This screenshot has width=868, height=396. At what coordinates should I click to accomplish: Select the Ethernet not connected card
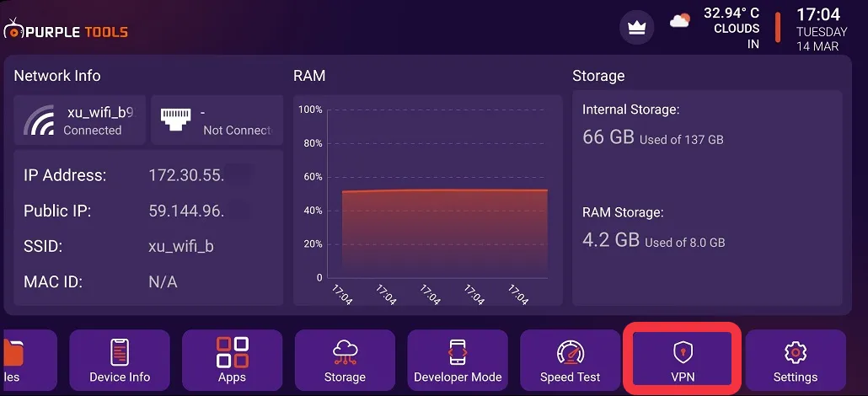[x=217, y=120]
